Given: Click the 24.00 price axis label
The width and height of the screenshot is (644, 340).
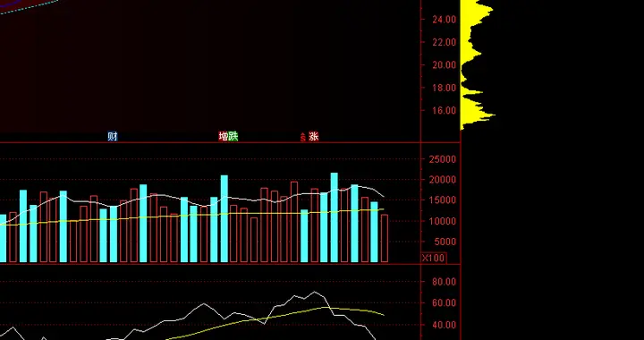Looking at the screenshot, I should (444, 19).
